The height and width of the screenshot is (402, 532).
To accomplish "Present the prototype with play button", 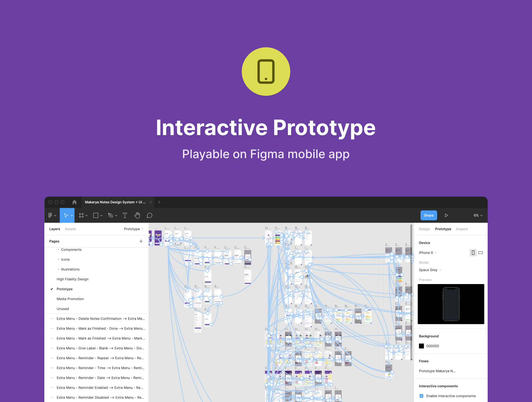I will pyautogui.click(x=446, y=215).
